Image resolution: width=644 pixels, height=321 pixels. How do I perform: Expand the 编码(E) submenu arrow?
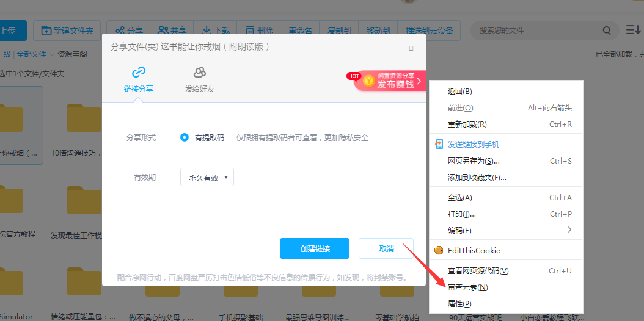pos(569,229)
